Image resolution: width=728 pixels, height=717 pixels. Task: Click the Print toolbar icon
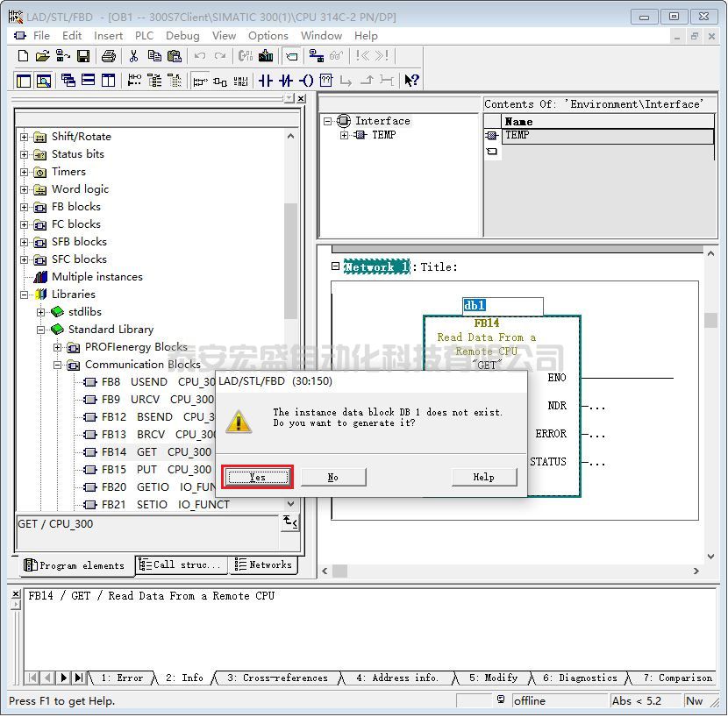(x=108, y=56)
